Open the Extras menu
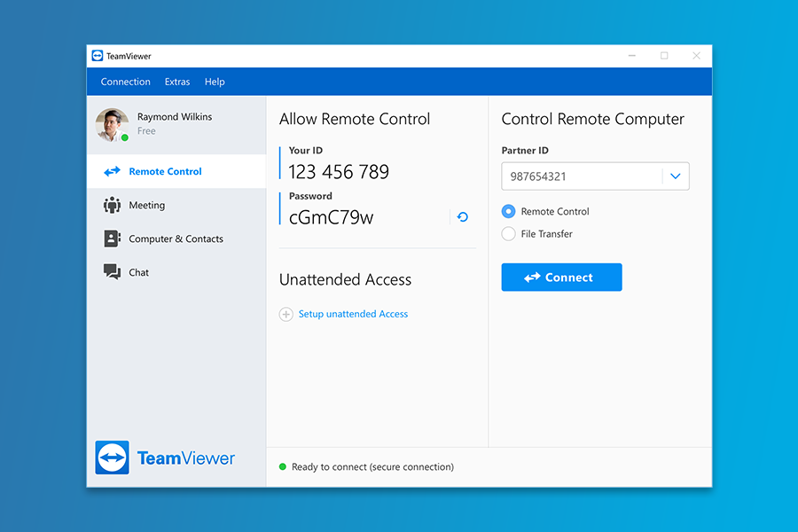This screenshot has height=532, width=798. click(x=176, y=82)
